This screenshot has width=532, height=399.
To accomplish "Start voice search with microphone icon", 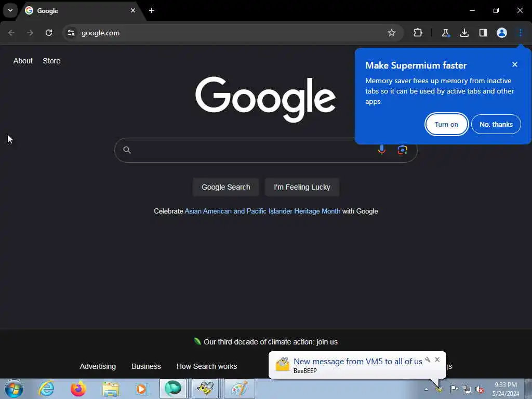I will click(382, 150).
